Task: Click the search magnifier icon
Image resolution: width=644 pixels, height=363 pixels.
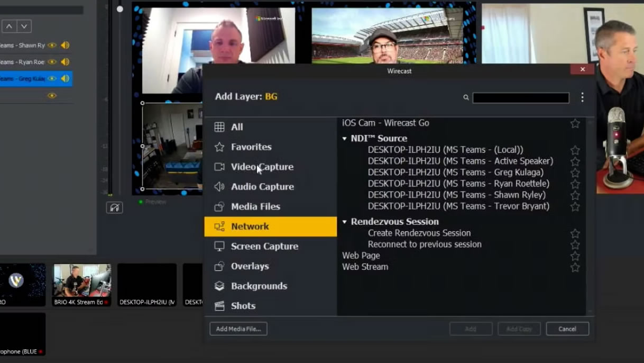Action: tap(466, 97)
